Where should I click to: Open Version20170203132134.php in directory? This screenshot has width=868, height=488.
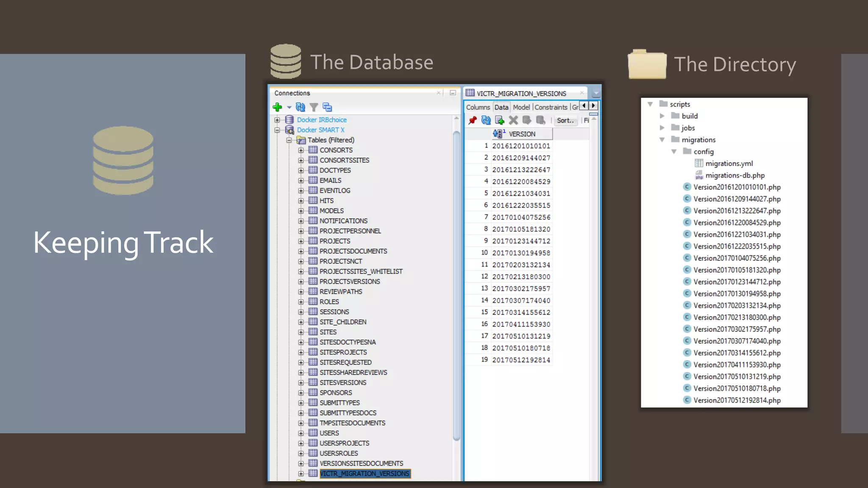[x=737, y=305]
